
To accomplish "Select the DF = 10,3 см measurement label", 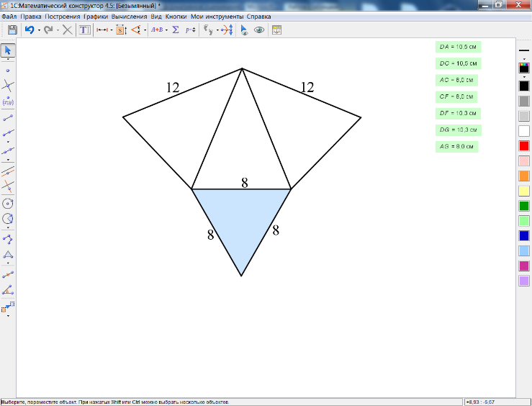I will (458, 113).
